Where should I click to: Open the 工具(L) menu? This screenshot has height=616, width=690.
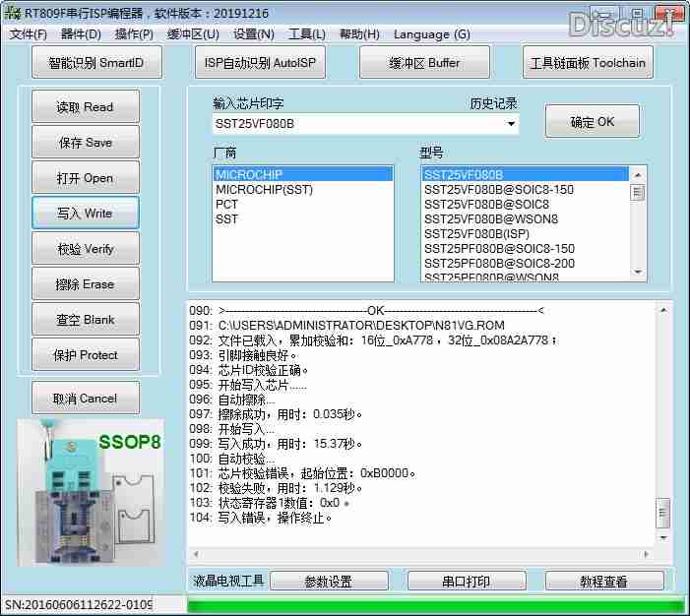point(307,34)
